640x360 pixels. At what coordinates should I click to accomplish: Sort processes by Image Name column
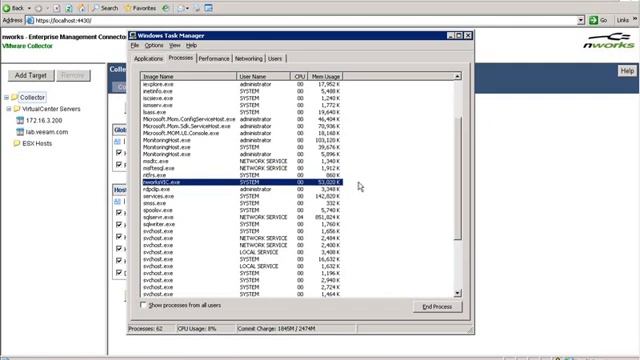(189, 76)
